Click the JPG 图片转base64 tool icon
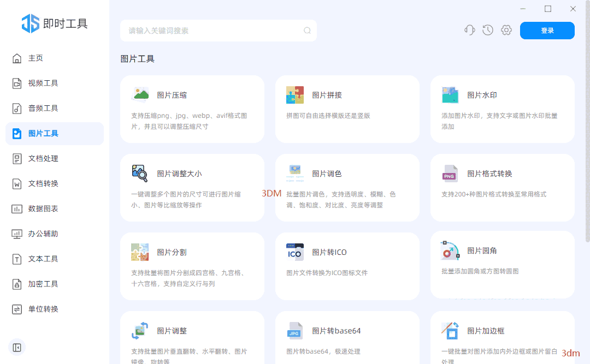The height and width of the screenshot is (364, 590). [x=294, y=330]
